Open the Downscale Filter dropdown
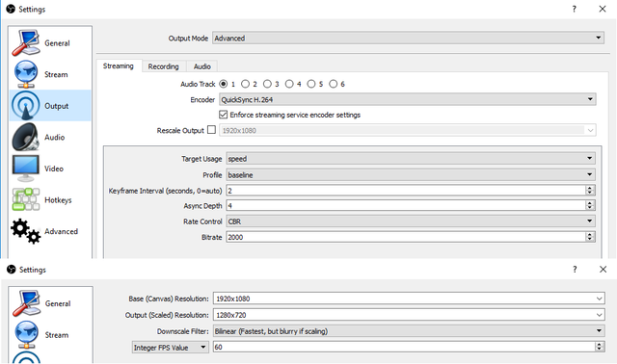The image size is (617, 364). 409,331
